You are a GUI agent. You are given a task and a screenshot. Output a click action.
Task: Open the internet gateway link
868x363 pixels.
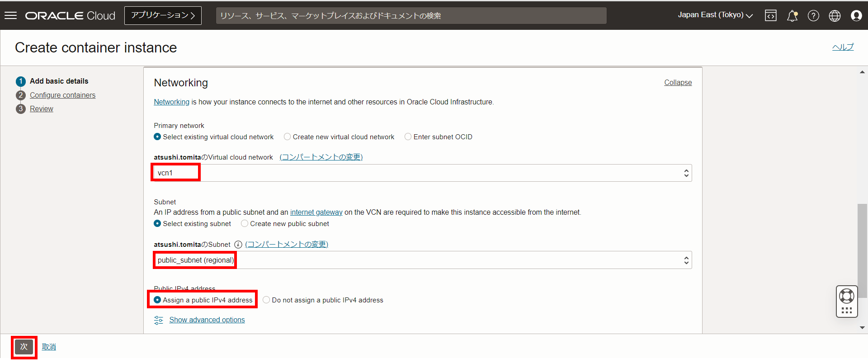[x=316, y=212]
